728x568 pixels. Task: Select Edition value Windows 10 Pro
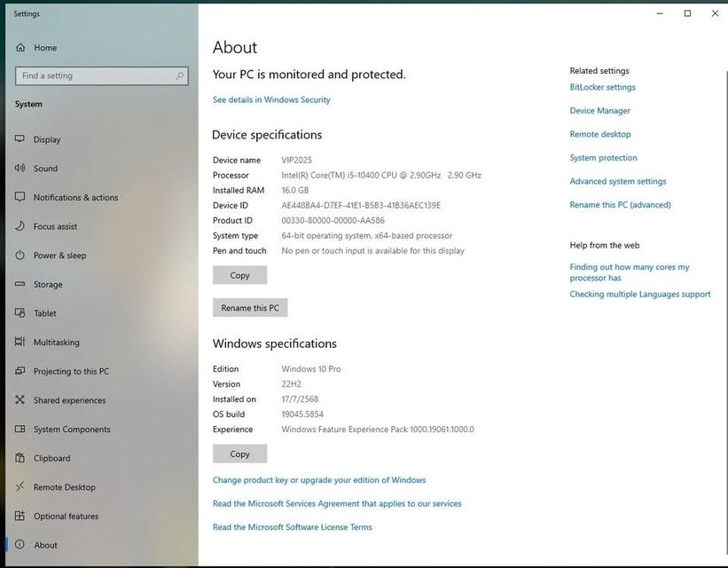pos(310,368)
